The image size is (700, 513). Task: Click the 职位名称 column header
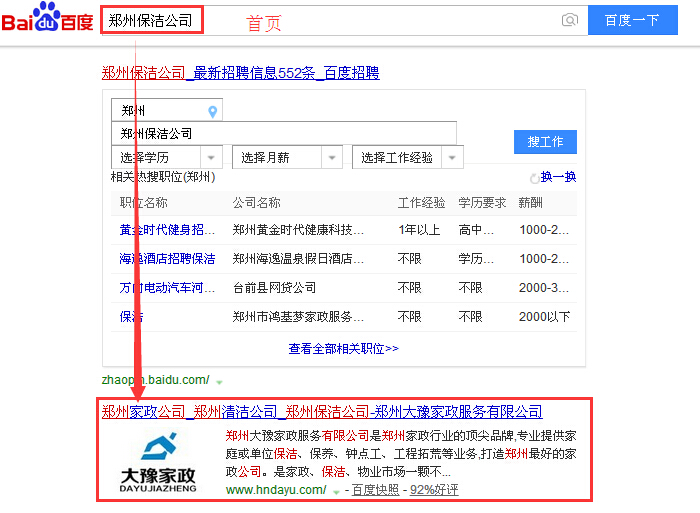(143, 203)
